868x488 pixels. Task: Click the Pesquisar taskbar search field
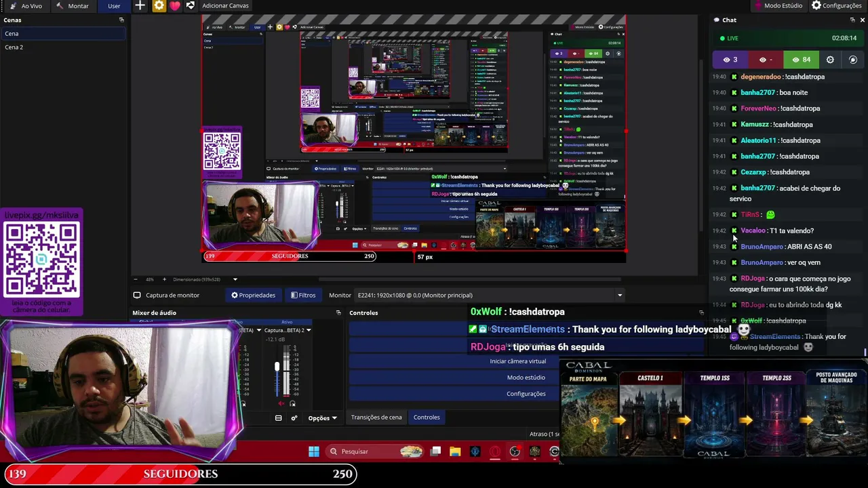(375, 451)
